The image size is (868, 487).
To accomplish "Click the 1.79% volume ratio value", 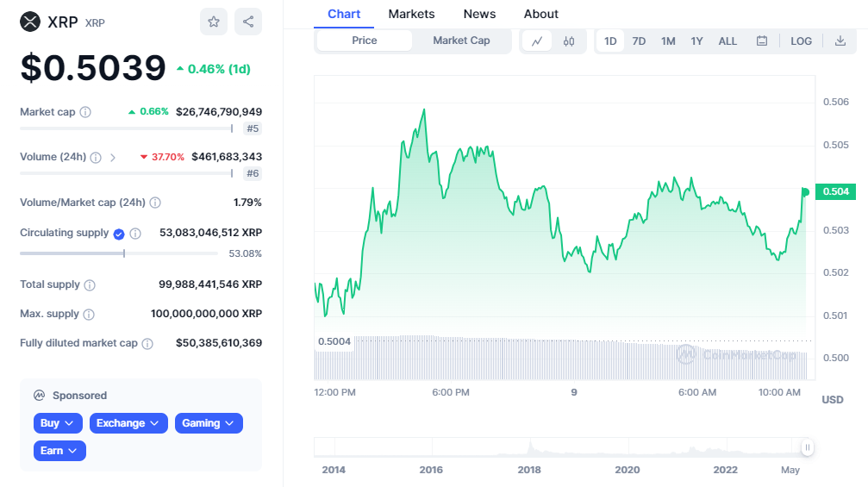I will [x=247, y=202].
